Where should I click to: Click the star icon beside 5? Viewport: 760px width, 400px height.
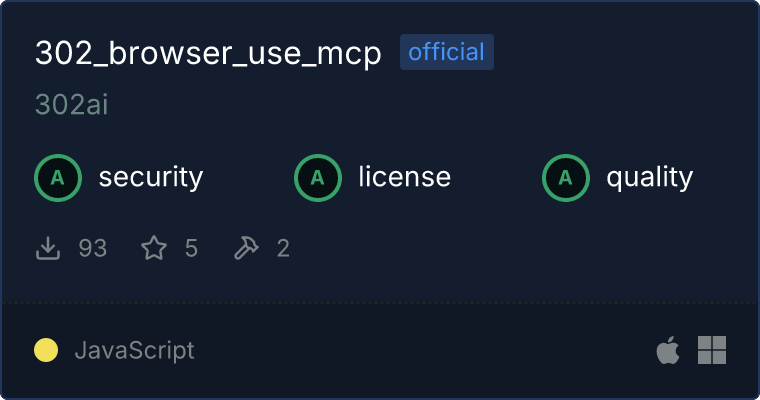click(x=154, y=248)
